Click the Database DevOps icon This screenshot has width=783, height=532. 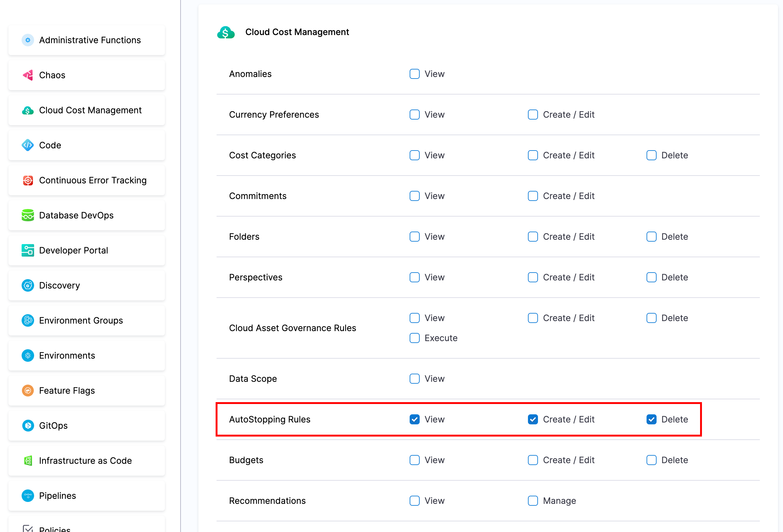coord(28,215)
